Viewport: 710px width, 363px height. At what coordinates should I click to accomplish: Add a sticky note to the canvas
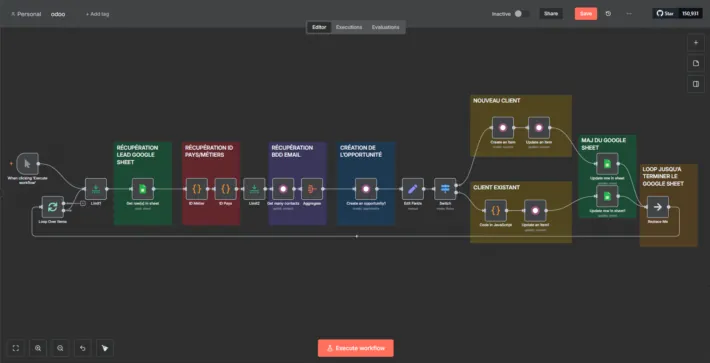tap(696, 63)
